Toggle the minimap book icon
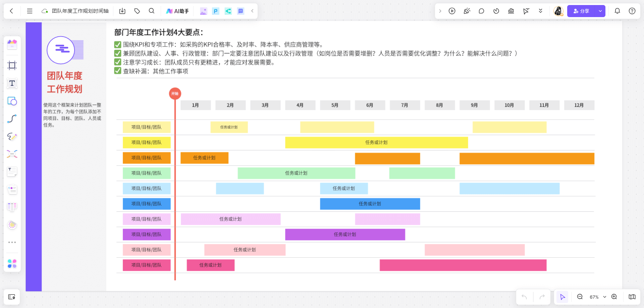Viewport: 644px width, 308px height. (x=632, y=297)
